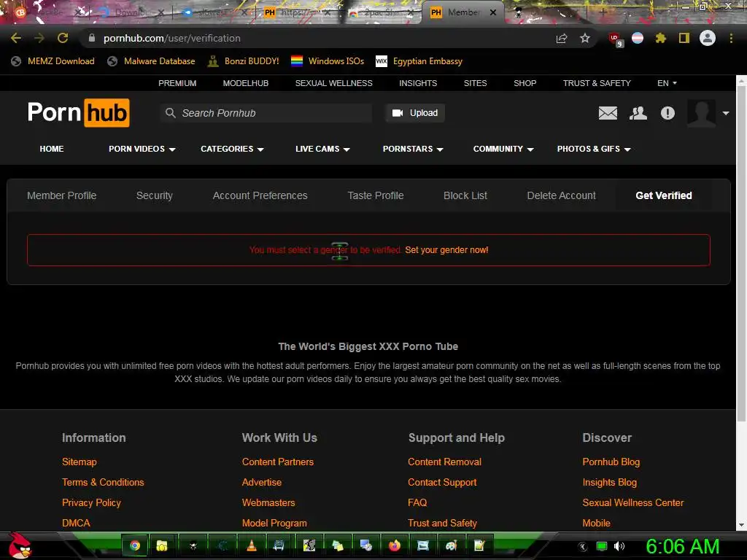The width and height of the screenshot is (747, 560).
Task: Open a new tab with plus button
Action: (602, 12)
